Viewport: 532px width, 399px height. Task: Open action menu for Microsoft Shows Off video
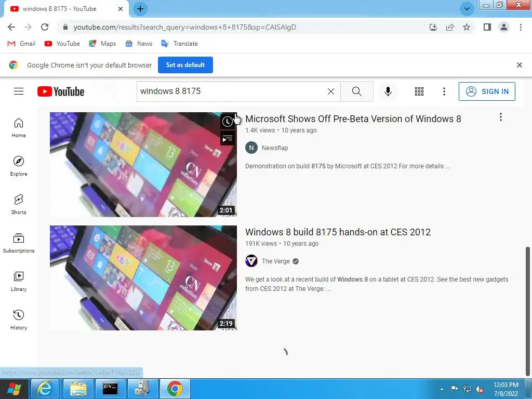[500, 117]
